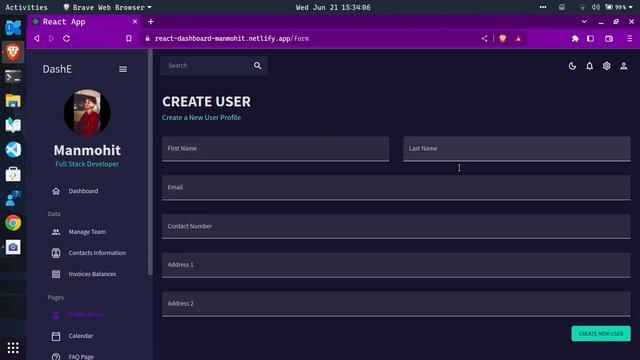Launch Visual Studio Code from dock
The image size is (640, 360).
coord(13,149)
